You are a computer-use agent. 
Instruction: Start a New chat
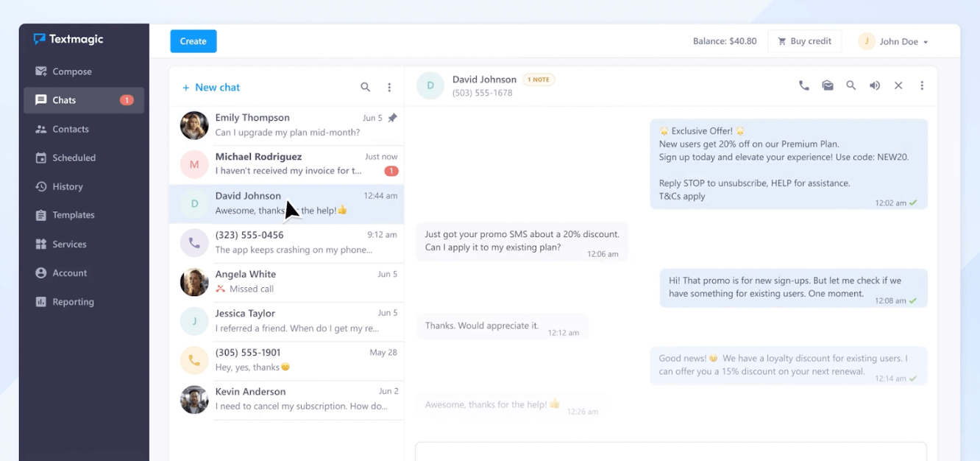pos(211,87)
